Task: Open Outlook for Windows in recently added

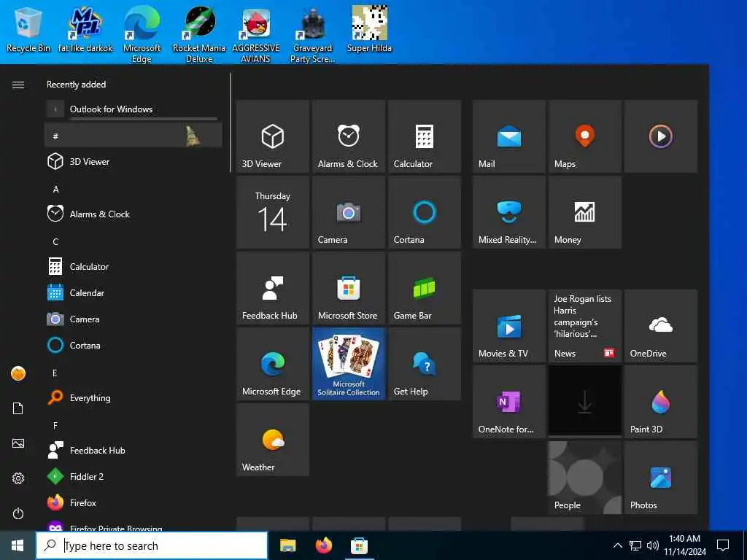Action: coord(133,109)
